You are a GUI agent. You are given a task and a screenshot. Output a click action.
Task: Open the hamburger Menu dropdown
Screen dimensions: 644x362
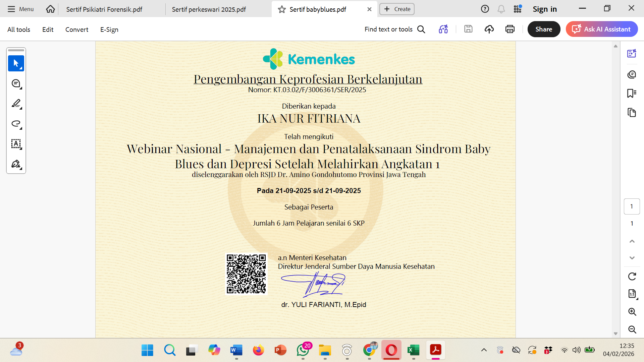(x=21, y=9)
